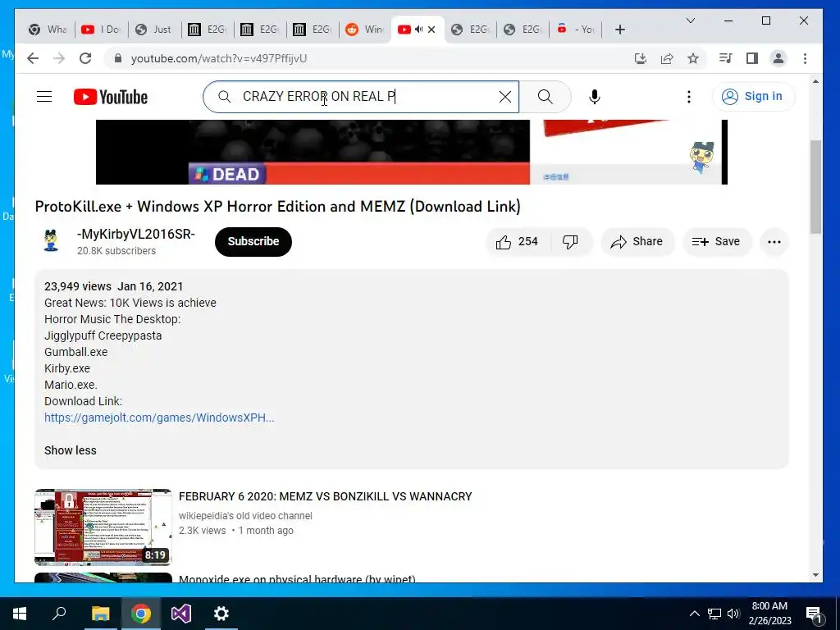Open taskbar search
The image size is (840, 630).
pos(59,614)
